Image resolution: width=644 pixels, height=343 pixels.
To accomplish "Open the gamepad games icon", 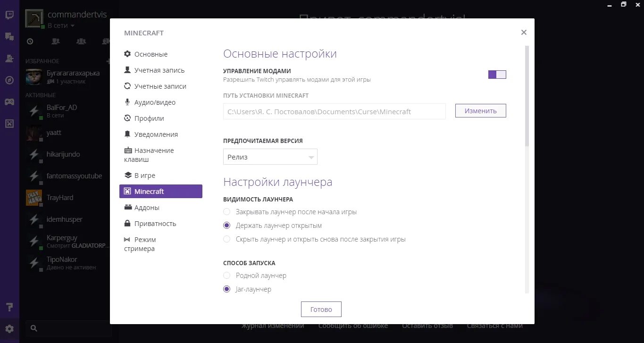I will [x=9, y=102].
